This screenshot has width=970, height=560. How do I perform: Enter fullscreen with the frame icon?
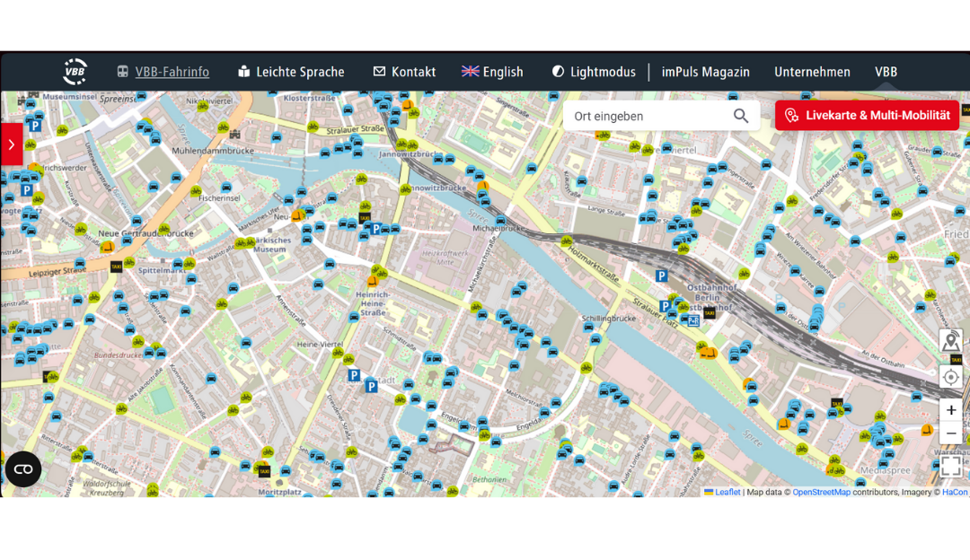click(x=950, y=466)
